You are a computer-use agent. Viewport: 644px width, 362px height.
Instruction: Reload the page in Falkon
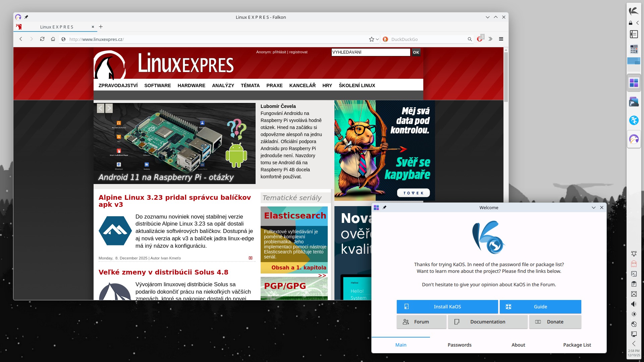coord(42,39)
